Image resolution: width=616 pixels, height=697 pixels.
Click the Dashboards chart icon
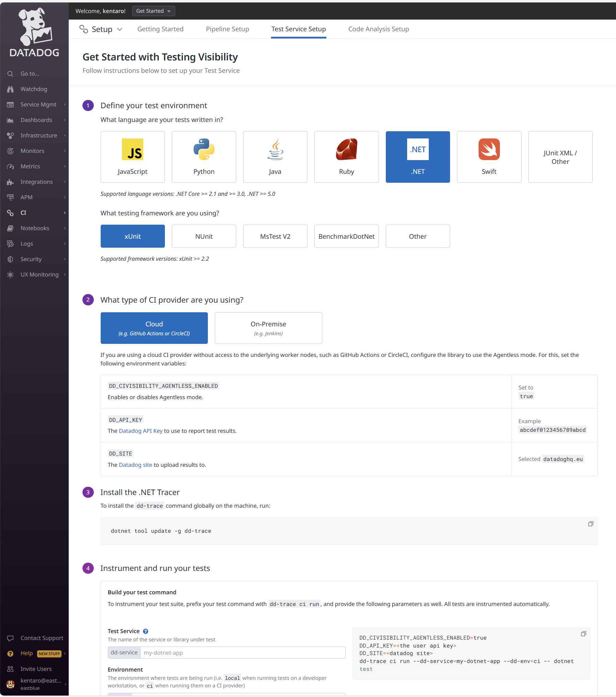point(10,120)
